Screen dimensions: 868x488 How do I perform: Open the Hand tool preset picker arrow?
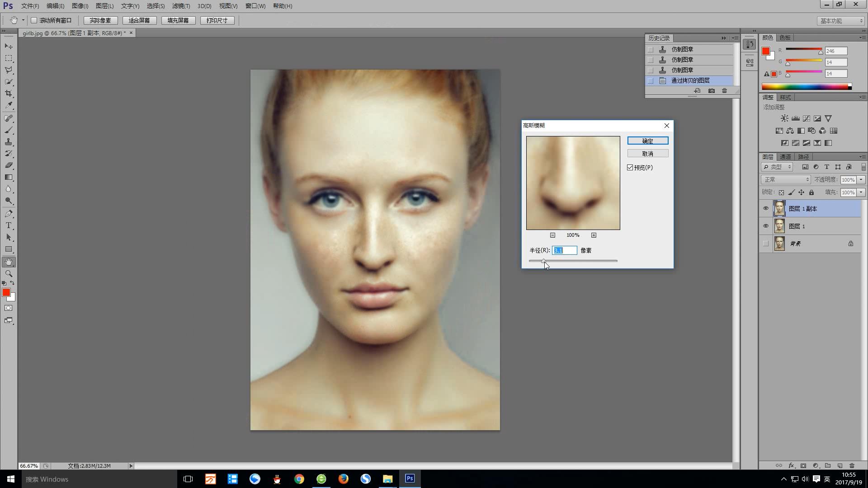click(x=23, y=20)
